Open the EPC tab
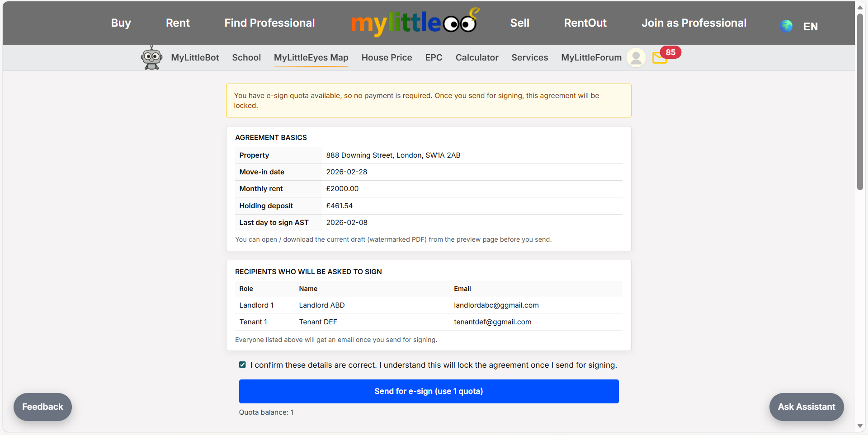This screenshot has height=435, width=868. tap(434, 57)
